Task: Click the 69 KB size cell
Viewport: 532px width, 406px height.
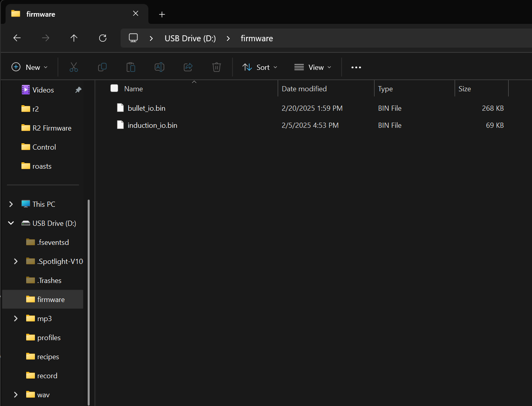Action: pos(495,125)
